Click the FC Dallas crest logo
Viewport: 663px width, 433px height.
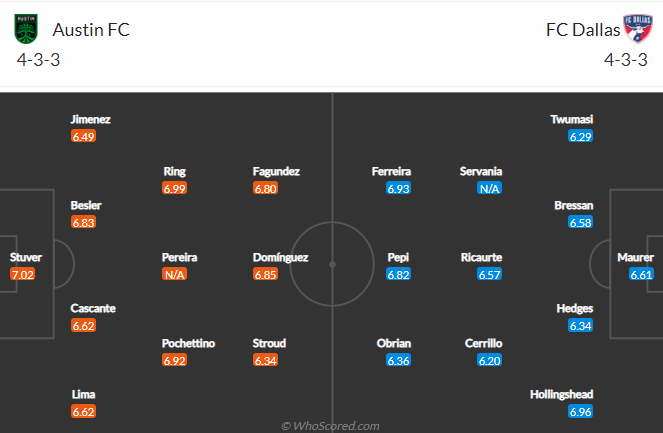(x=638, y=28)
